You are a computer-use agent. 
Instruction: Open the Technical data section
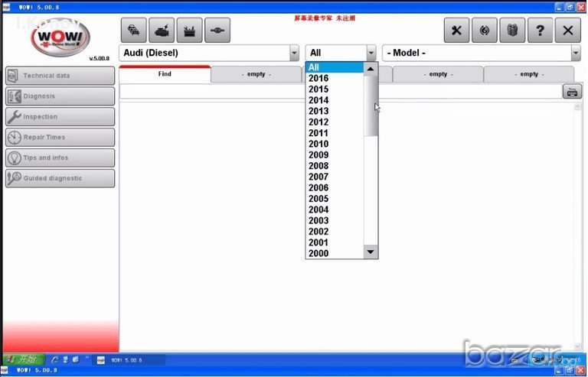pyautogui.click(x=60, y=76)
